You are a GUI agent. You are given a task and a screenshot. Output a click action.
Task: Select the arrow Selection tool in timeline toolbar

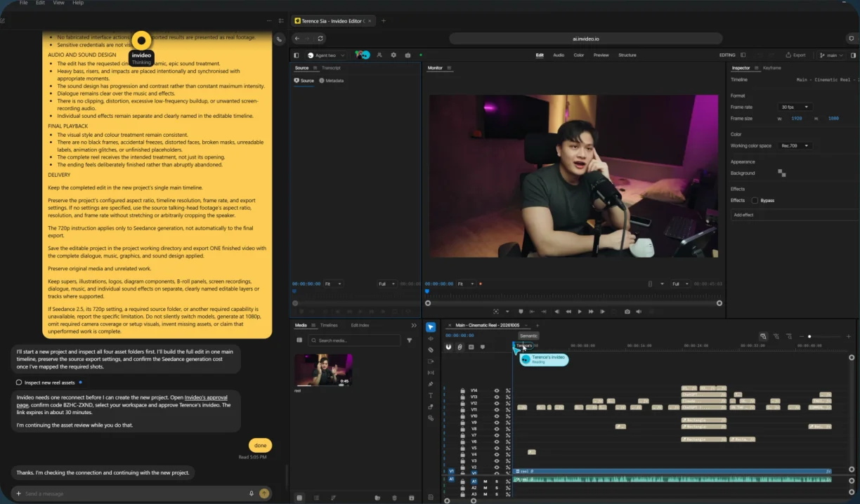point(431,327)
